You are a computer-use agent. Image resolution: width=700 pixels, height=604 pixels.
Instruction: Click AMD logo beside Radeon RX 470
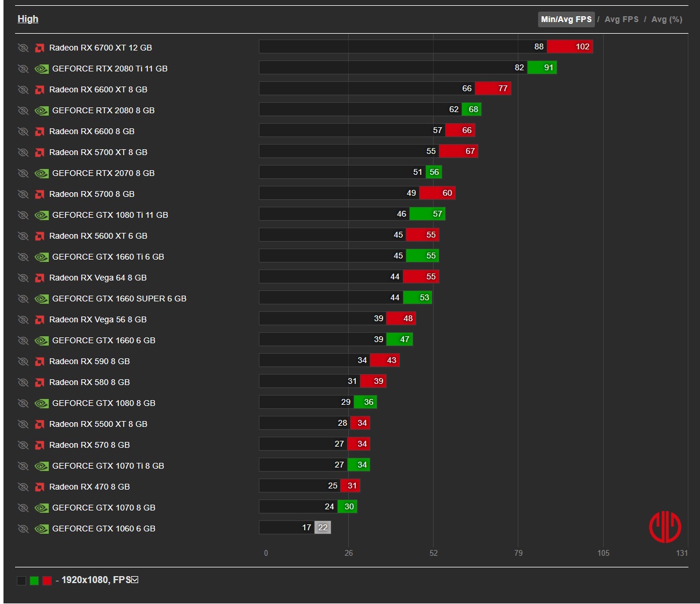pos(39,487)
